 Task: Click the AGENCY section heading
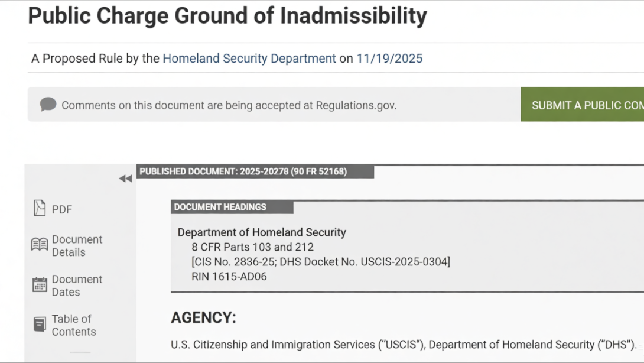point(203,318)
